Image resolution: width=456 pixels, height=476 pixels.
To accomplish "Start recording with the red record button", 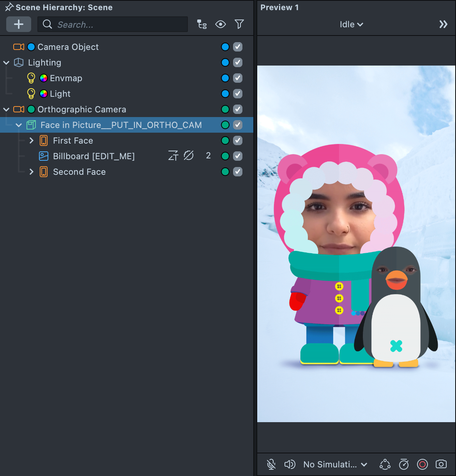I will coord(422,464).
